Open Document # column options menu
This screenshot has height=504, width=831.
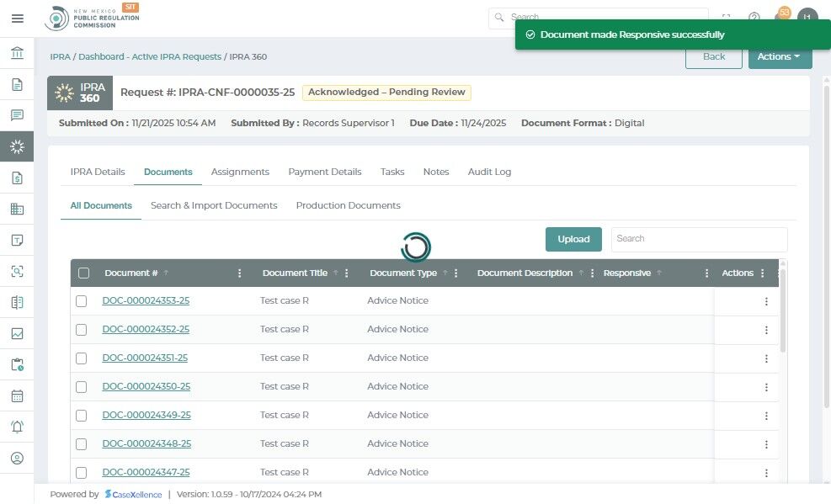coord(240,273)
